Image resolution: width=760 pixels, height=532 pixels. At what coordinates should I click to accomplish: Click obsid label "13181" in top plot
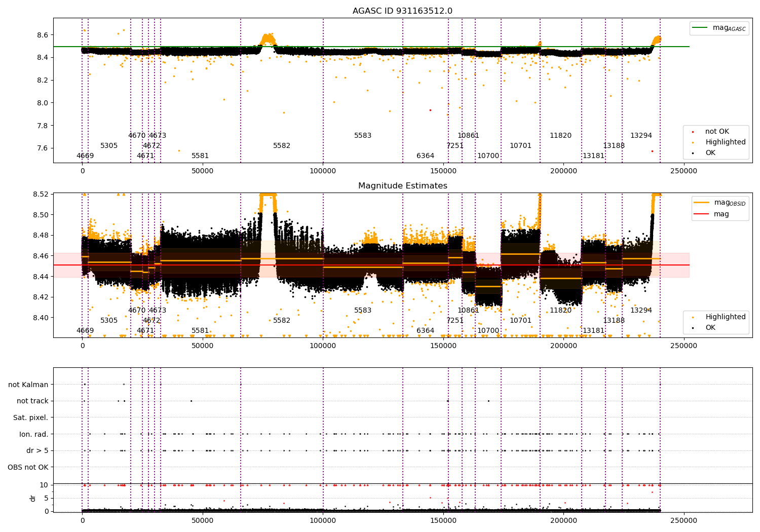pyautogui.click(x=594, y=156)
